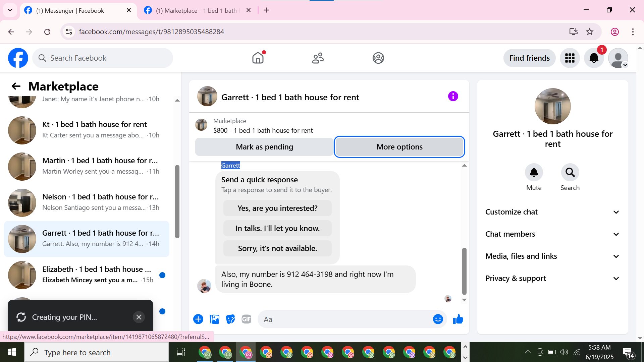Open the taskbar volume control
The height and width of the screenshot is (362, 644).
[564, 352]
